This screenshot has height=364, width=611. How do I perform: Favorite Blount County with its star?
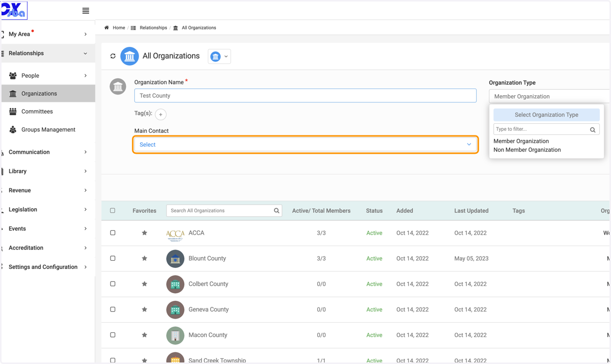[x=145, y=259]
